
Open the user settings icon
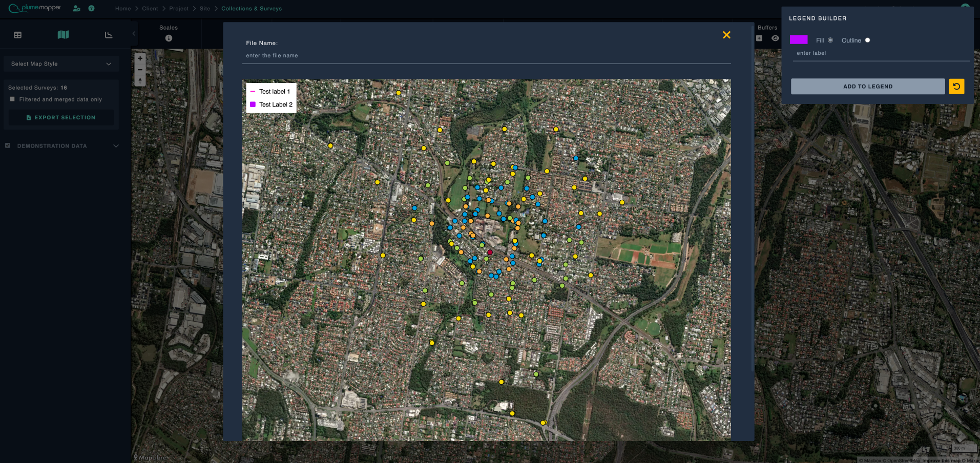[x=76, y=9]
